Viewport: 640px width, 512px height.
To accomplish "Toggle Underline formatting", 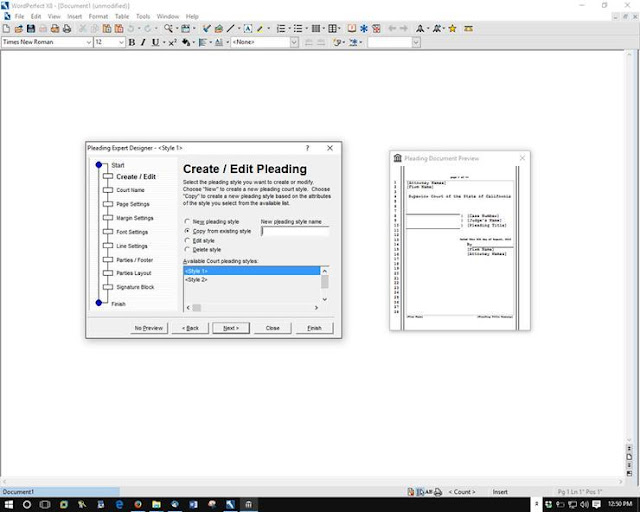I will (x=155, y=42).
